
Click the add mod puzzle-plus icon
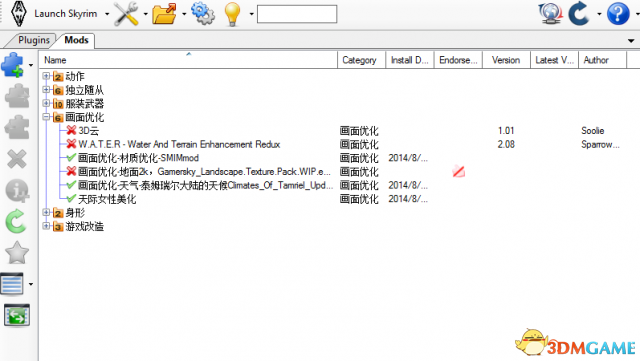[x=13, y=65]
